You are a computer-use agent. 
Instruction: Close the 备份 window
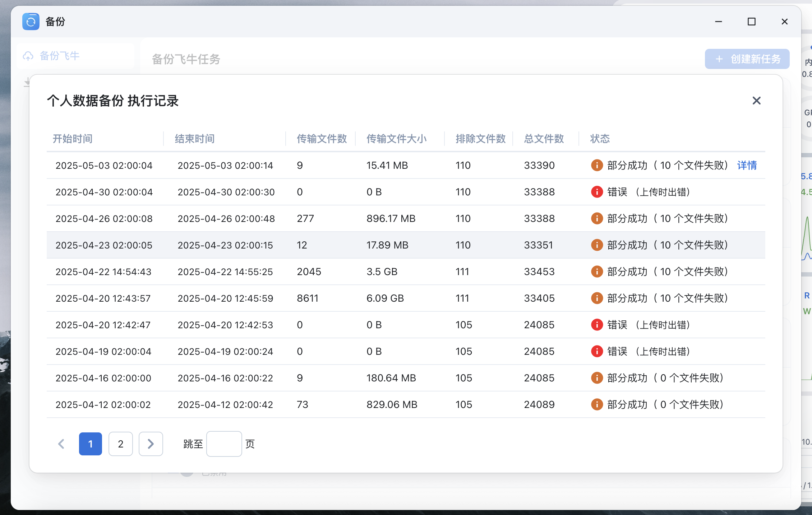point(784,22)
